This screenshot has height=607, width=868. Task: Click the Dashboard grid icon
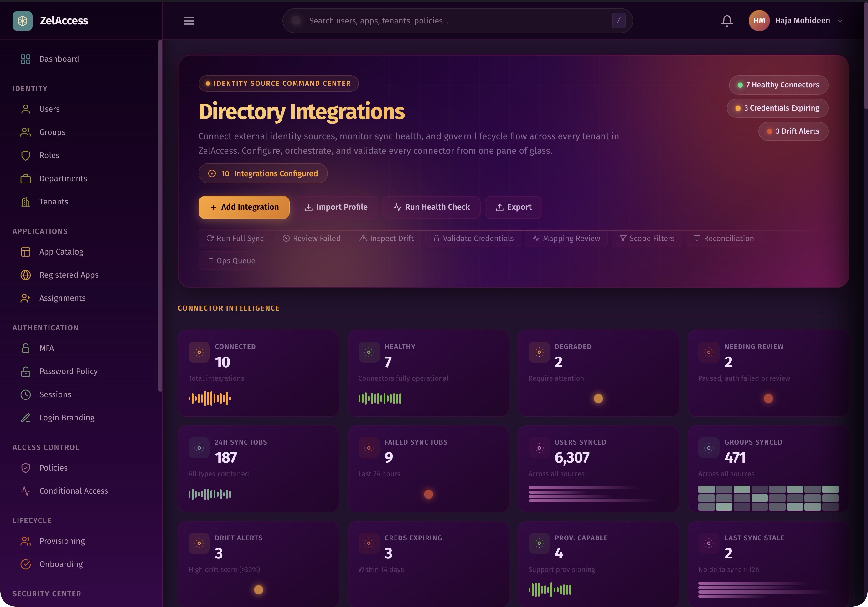(x=25, y=59)
